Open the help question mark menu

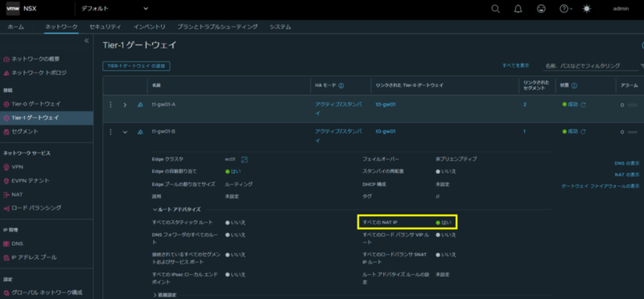(x=566, y=9)
